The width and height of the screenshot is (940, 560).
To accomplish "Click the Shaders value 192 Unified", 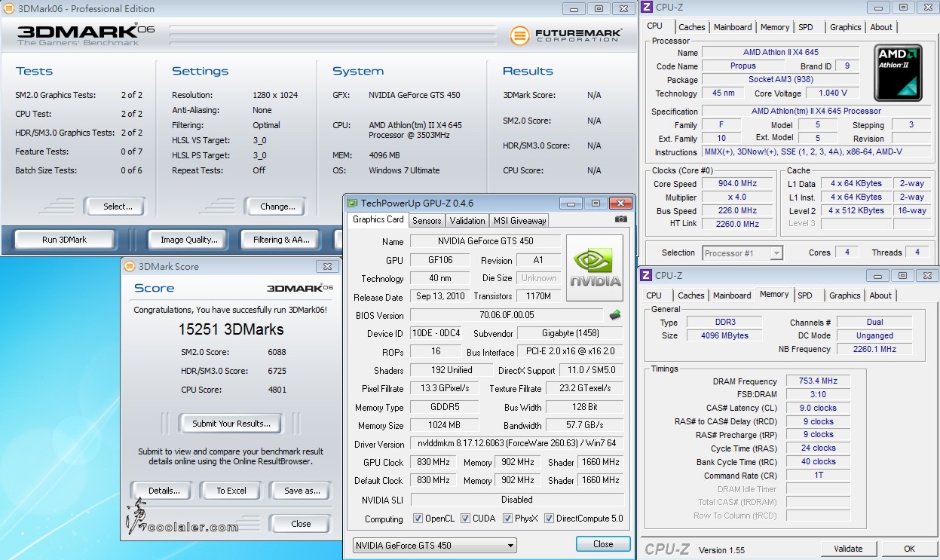I will [451, 370].
